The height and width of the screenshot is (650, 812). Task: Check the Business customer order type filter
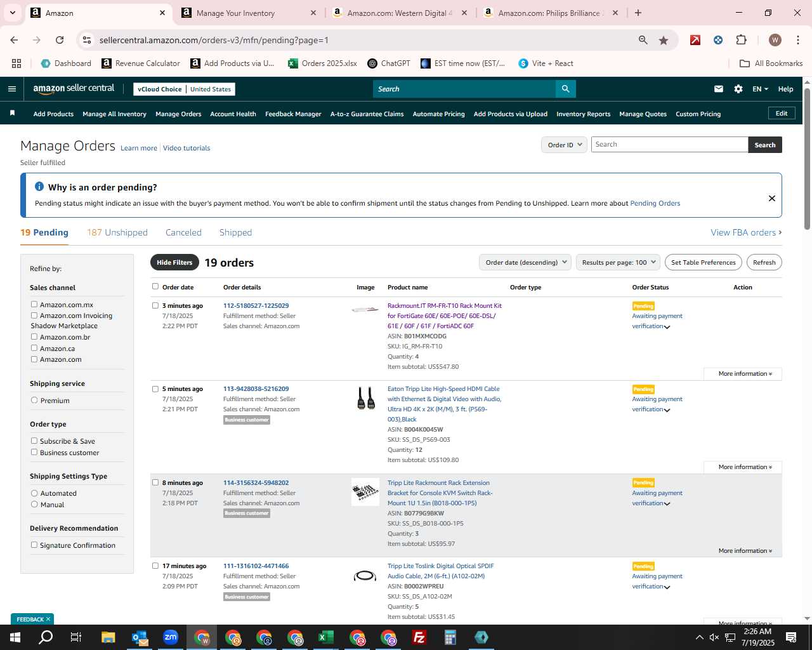pyautogui.click(x=34, y=453)
